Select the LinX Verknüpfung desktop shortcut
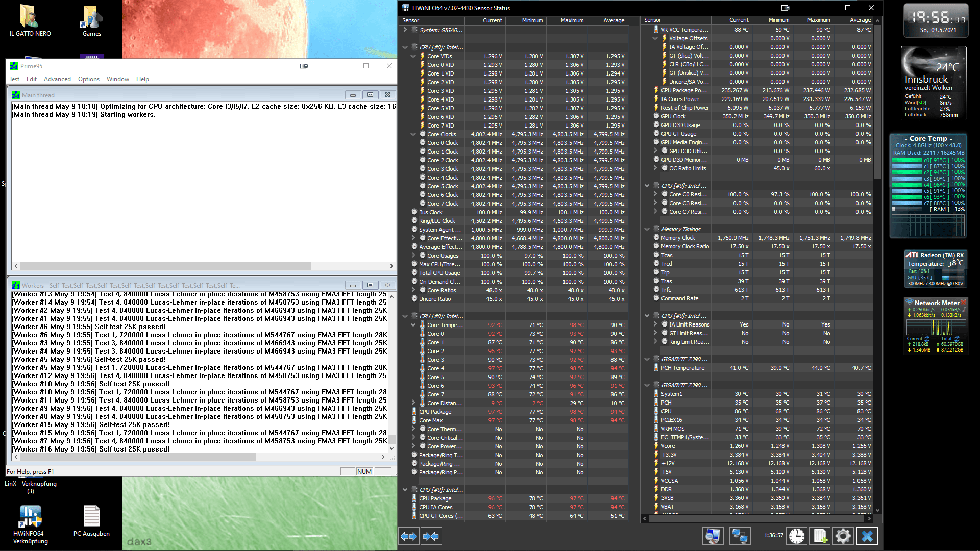This screenshot has width=980, height=551. (30, 487)
